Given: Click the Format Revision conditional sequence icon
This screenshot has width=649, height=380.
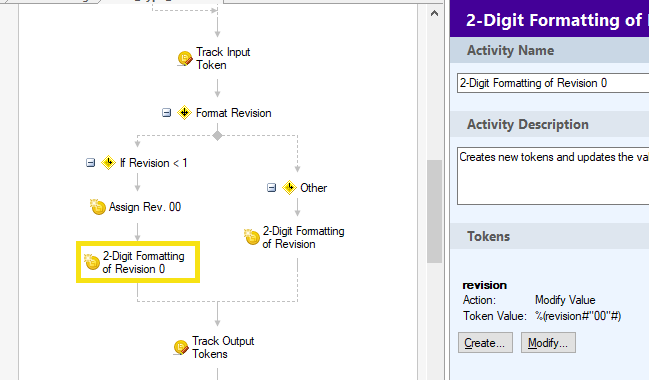Looking at the screenshot, I should (x=184, y=113).
